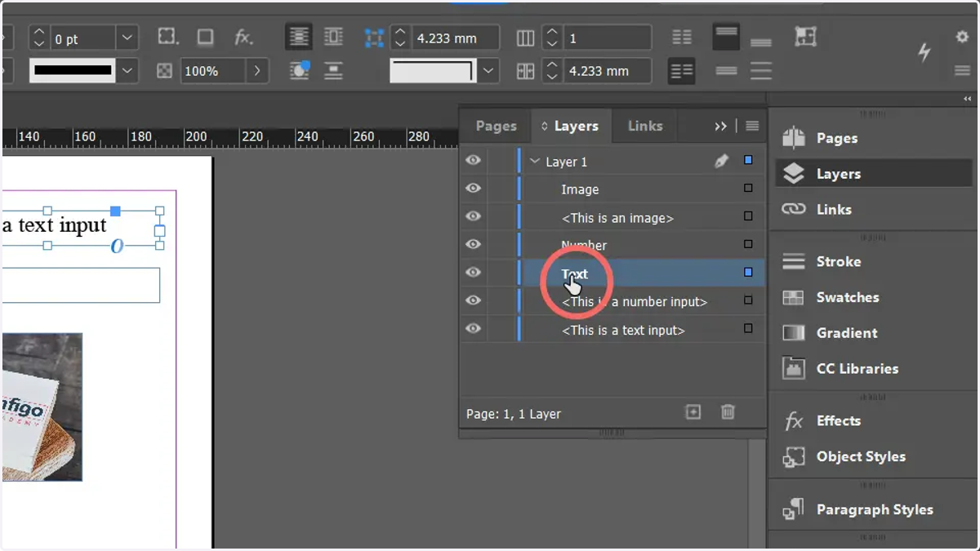This screenshot has width=980, height=551.
Task: Select the Align Top vertical justification icon
Action: 726,37
